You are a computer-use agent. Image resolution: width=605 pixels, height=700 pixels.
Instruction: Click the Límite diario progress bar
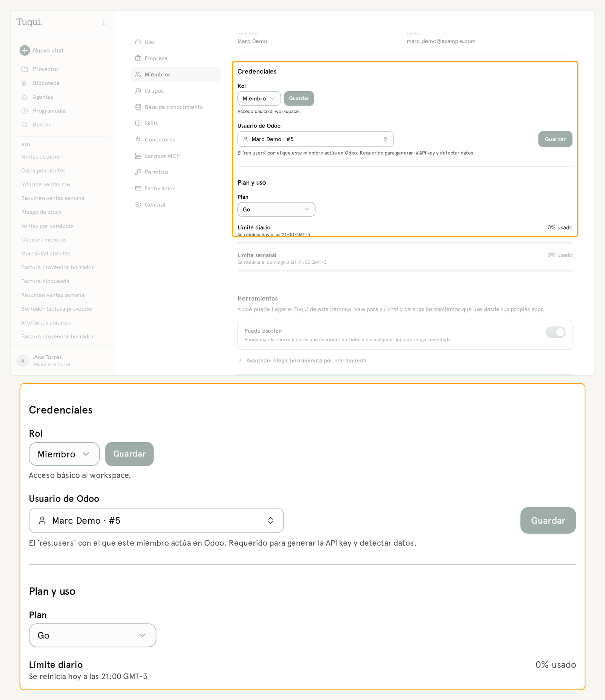pos(405,243)
